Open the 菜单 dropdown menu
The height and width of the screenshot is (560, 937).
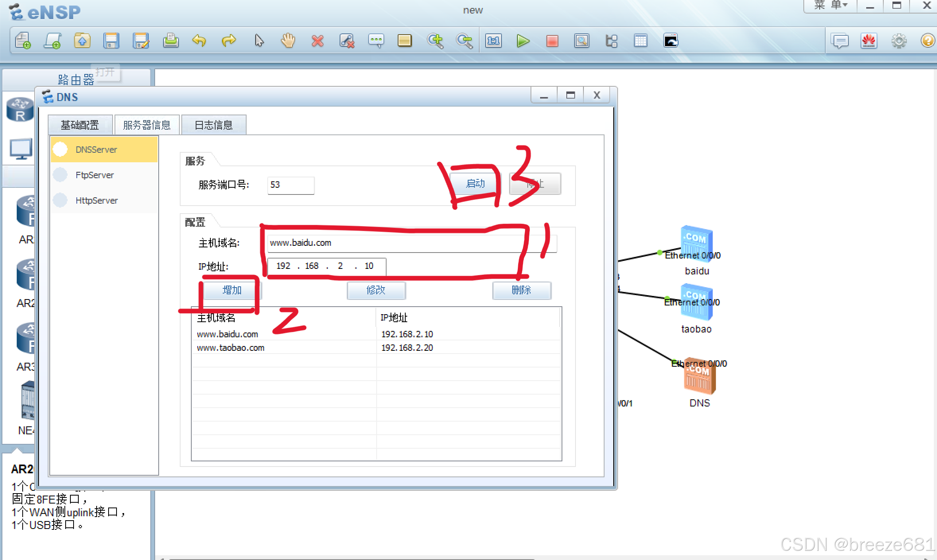tap(830, 6)
